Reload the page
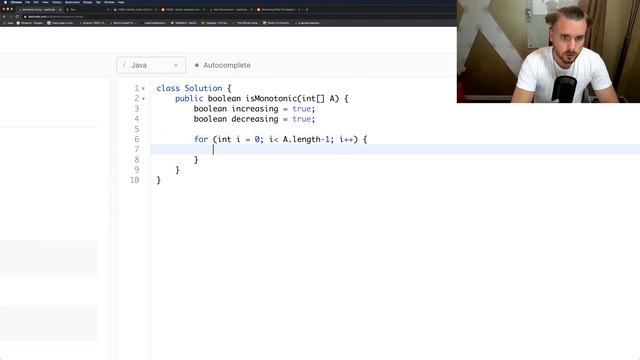 [17, 17]
